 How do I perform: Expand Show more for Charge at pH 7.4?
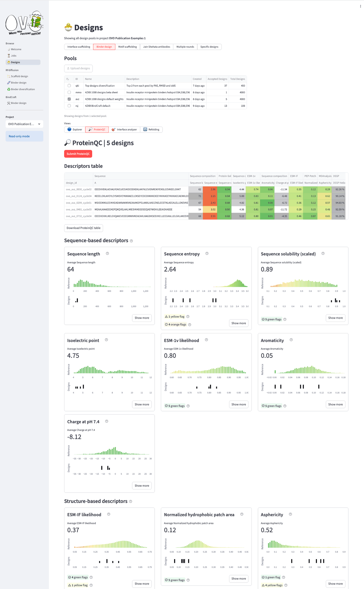(x=142, y=486)
